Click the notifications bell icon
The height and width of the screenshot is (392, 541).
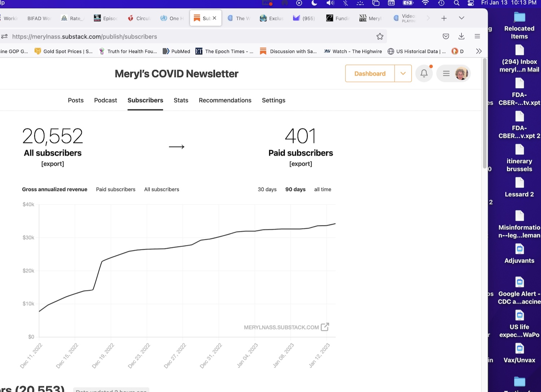click(x=424, y=73)
